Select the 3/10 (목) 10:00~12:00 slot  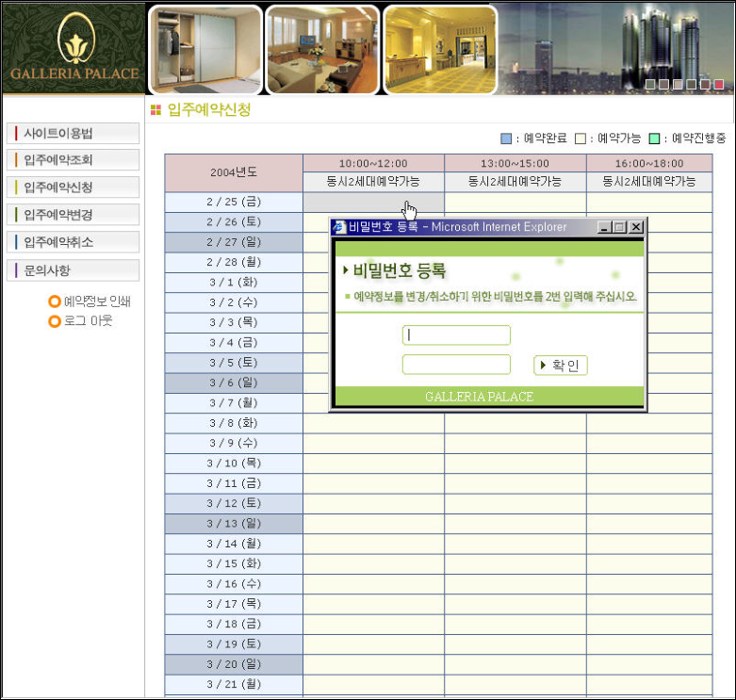(373, 463)
